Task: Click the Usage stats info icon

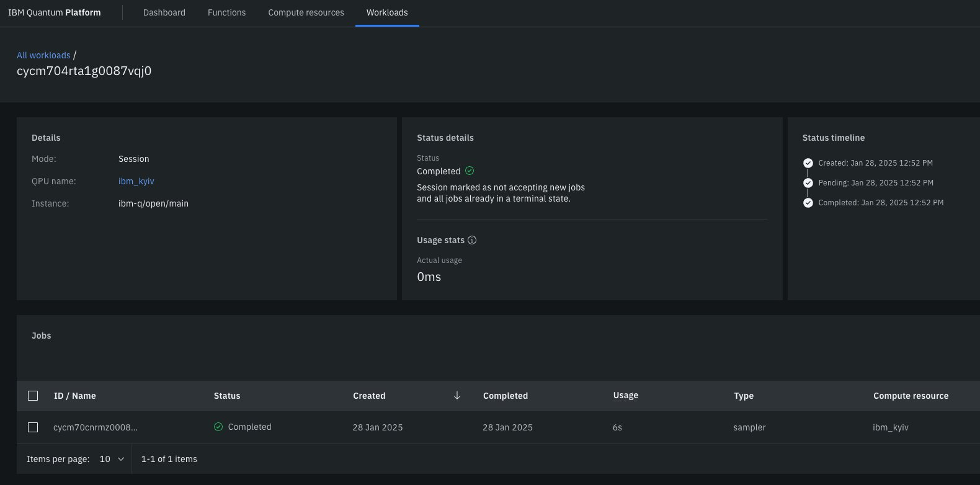Action: [x=472, y=240]
